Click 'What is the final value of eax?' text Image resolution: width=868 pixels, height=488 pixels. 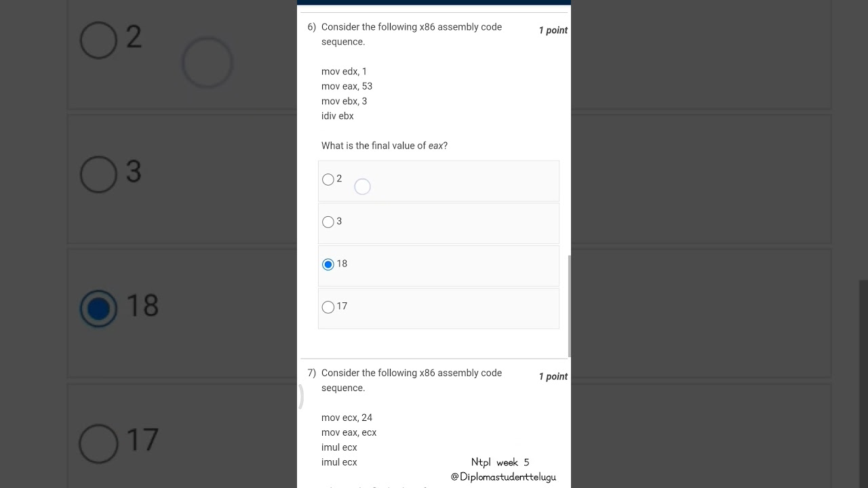[x=384, y=146]
